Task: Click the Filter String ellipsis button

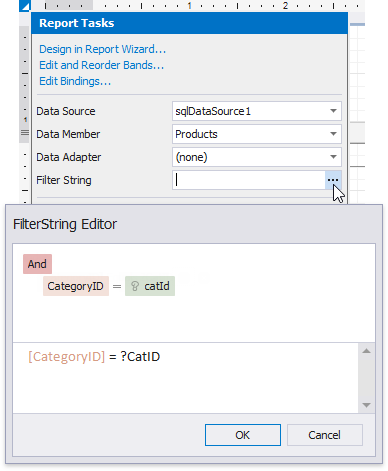Action: pyautogui.click(x=333, y=180)
